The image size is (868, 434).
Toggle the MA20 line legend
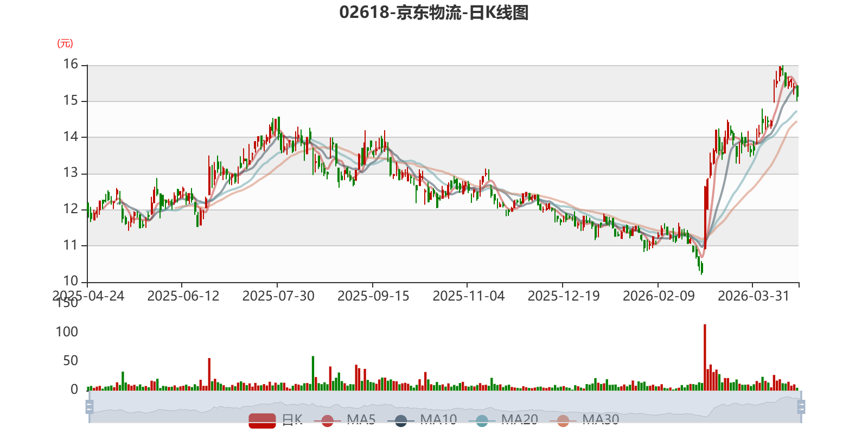(x=503, y=420)
